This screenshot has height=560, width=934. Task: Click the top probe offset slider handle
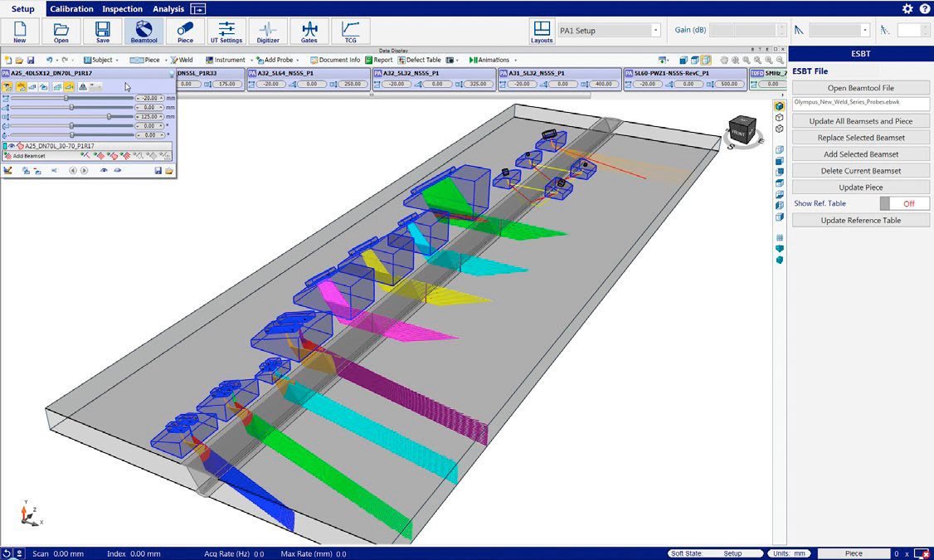(66, 98)
